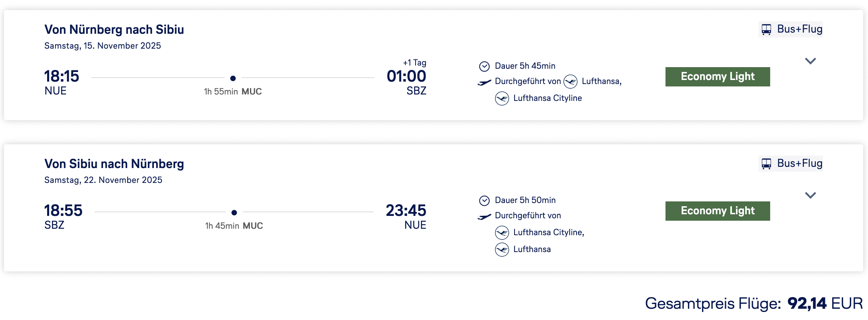Screen dimensions: 868x320
Task: Click outbound MUC stopover dot on route line
Action: click(233, 78)
